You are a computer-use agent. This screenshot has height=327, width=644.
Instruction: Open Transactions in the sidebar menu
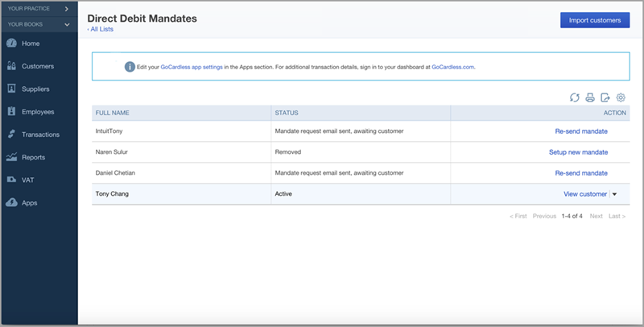tap(40, 135)
